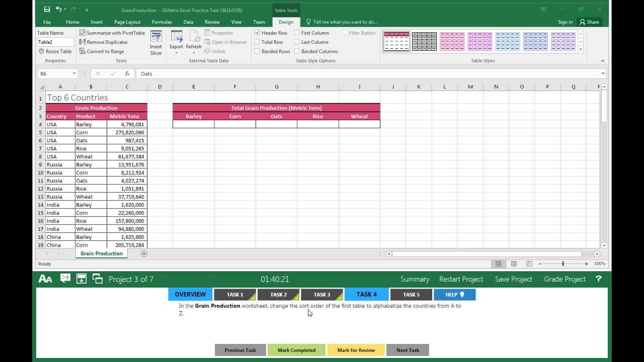Click Summarize with PivotTable
This screenshot has width=644, height=362.
click(x=112, y=33)
